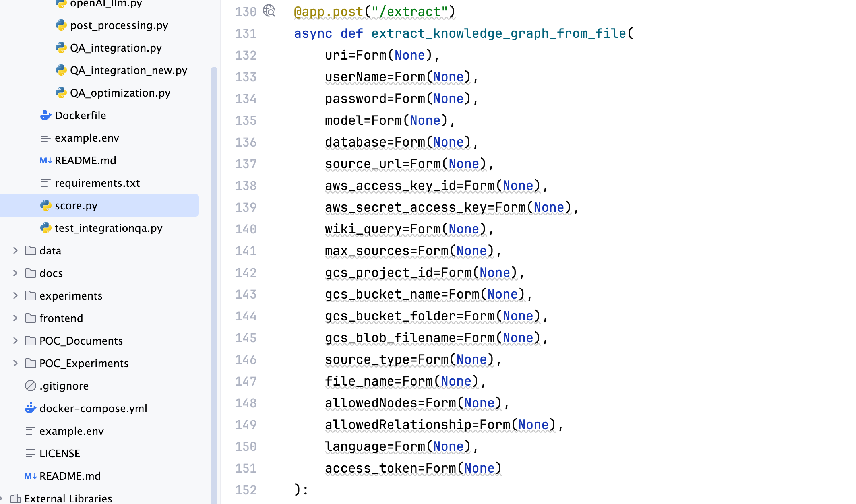Expand the docs folder chevron
The width and height of the screenshot is (856, 504).
15,273
